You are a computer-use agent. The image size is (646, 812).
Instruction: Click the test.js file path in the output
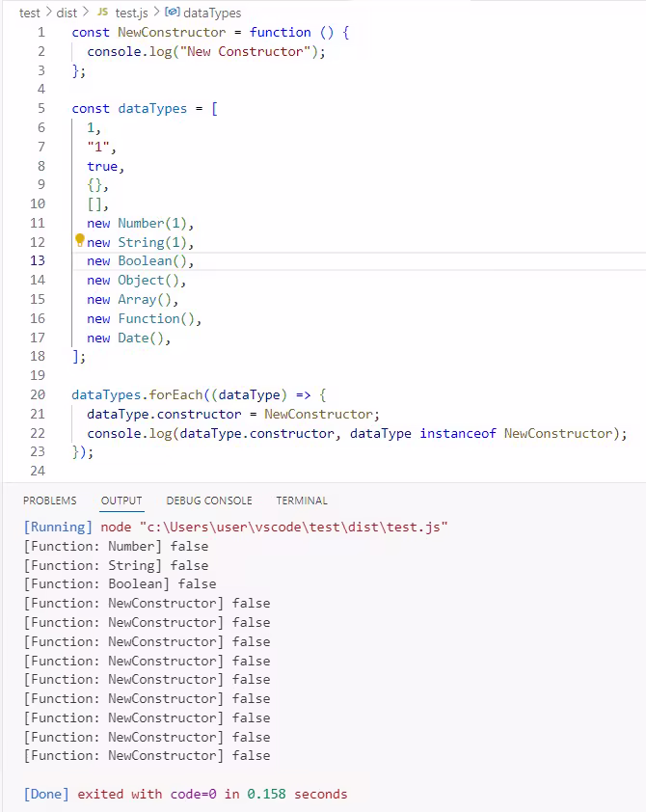coord(294,527)
